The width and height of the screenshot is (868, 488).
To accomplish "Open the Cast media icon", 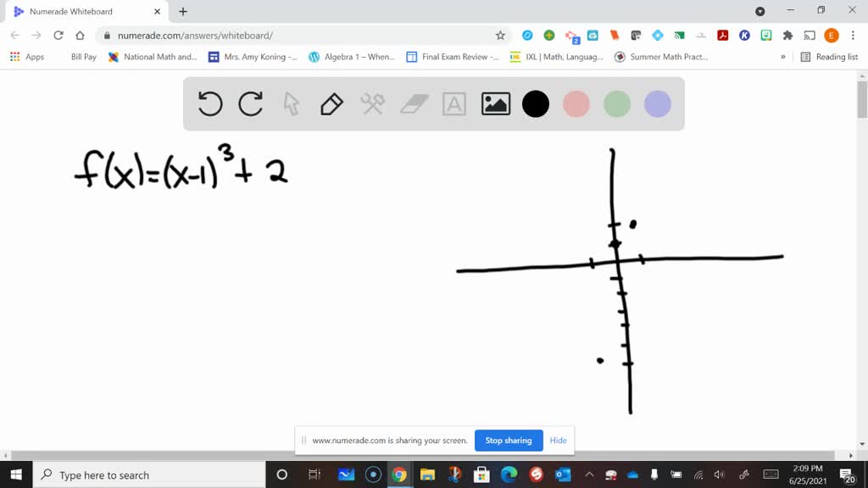I will point(810,36).
